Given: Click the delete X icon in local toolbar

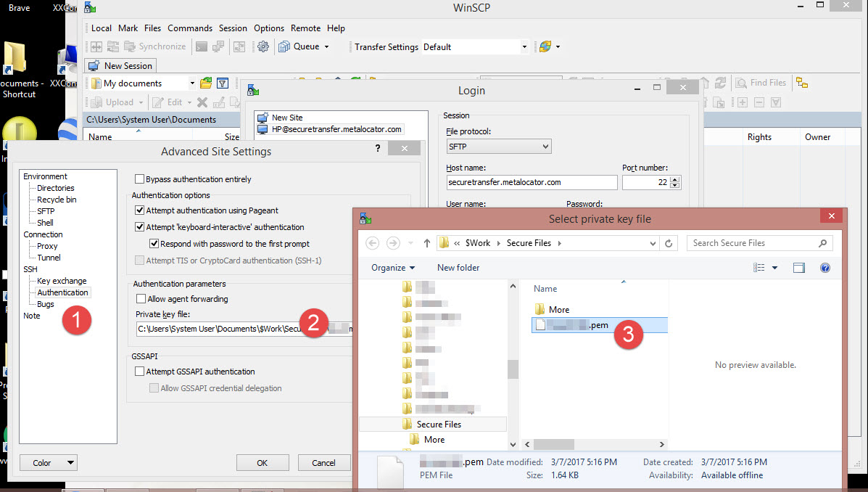Looking at the screenshot, I should 202,102.
